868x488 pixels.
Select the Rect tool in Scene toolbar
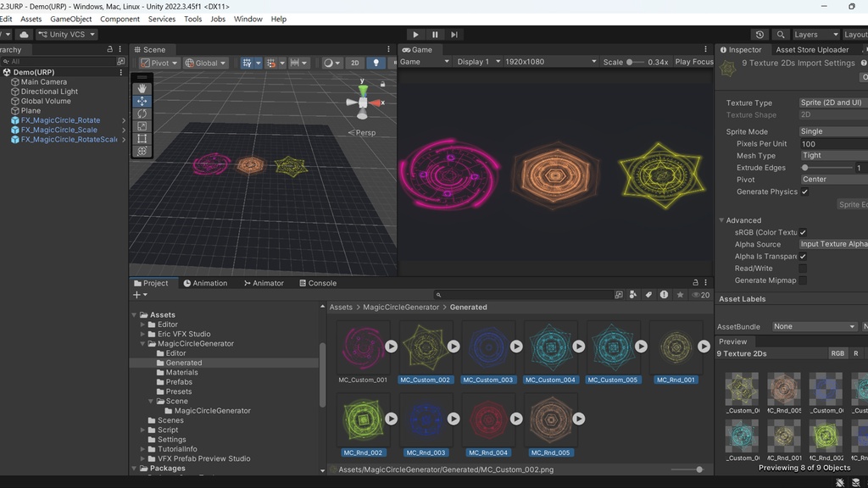[142, 138]
